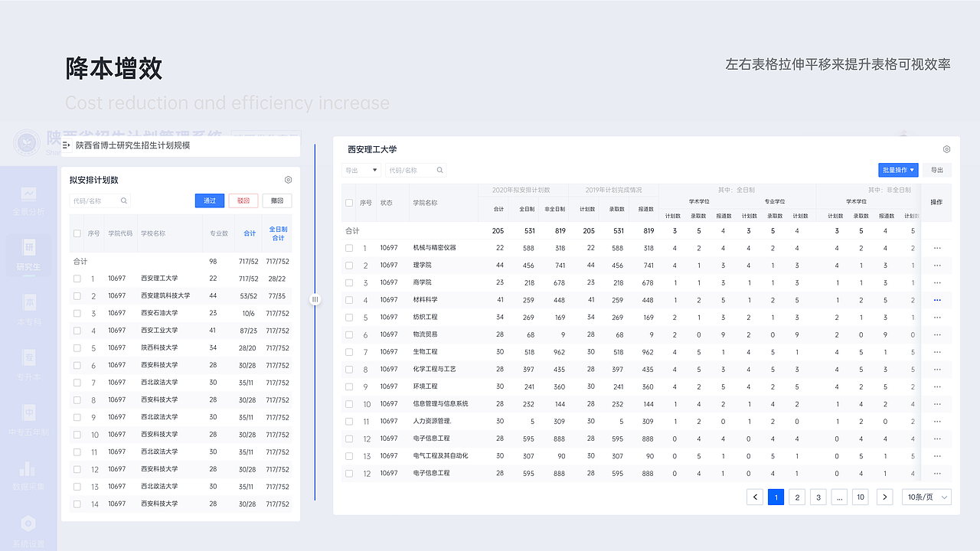Go to page 10
This screenshot has height=551, width=980.
pyautogui.click(x=861, y=497)
